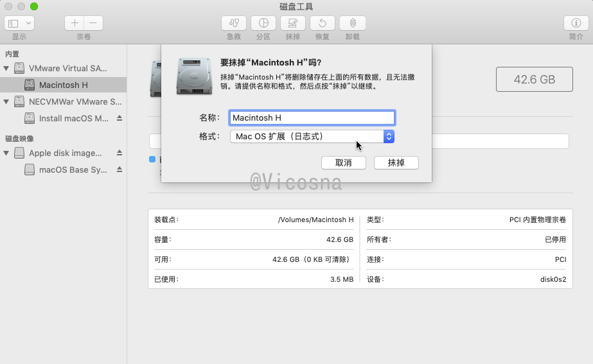Click the green zoom window button
The height and width of the screenshot is (364, 593).
(34, 6)
